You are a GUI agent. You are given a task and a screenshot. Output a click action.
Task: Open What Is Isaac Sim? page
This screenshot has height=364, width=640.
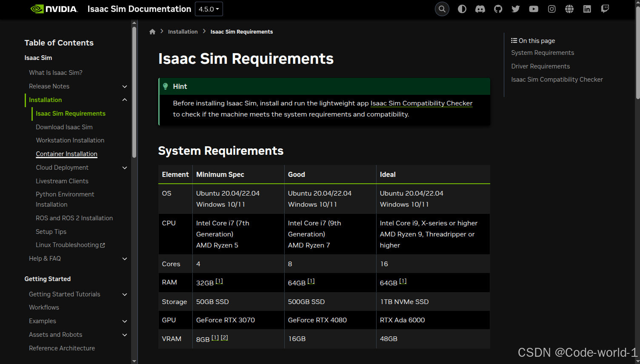[x=56, y=73]
